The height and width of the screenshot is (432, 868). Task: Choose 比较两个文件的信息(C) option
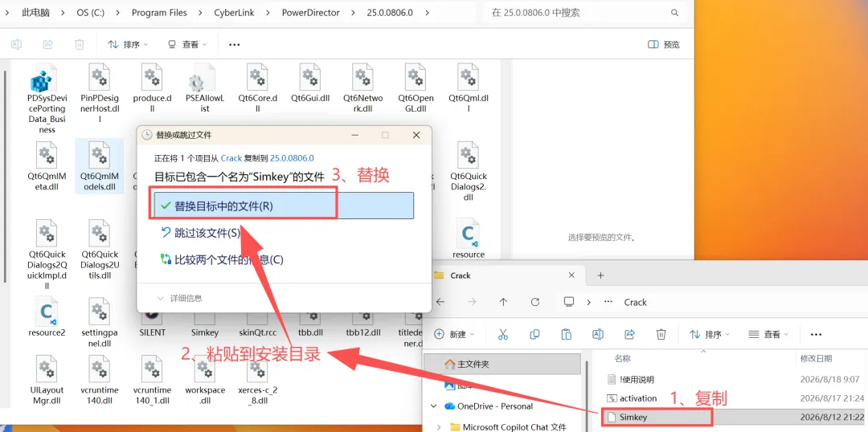222,259
